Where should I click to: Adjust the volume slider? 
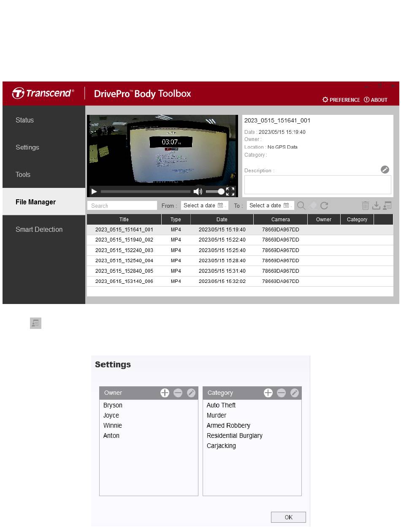point(215,192)
